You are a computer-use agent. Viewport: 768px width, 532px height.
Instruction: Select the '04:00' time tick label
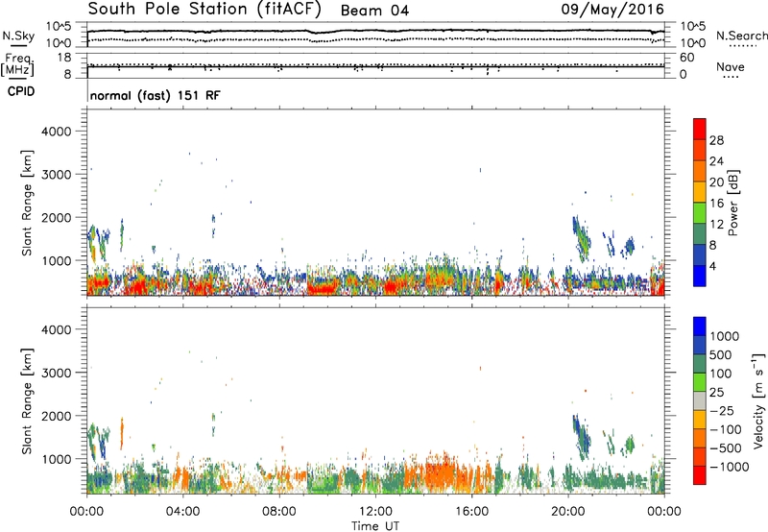point(183,512)
